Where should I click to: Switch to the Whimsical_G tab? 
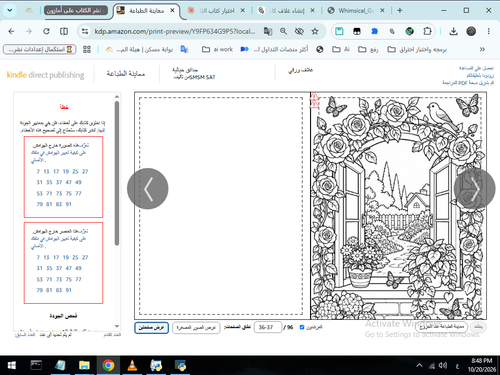[355, 11]
